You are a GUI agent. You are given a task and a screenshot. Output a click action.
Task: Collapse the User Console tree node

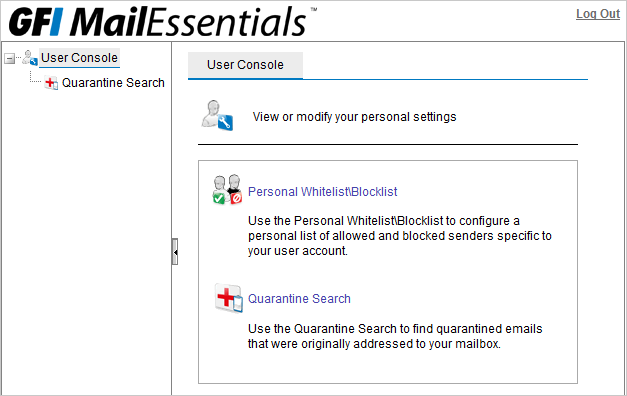point(9,59)
